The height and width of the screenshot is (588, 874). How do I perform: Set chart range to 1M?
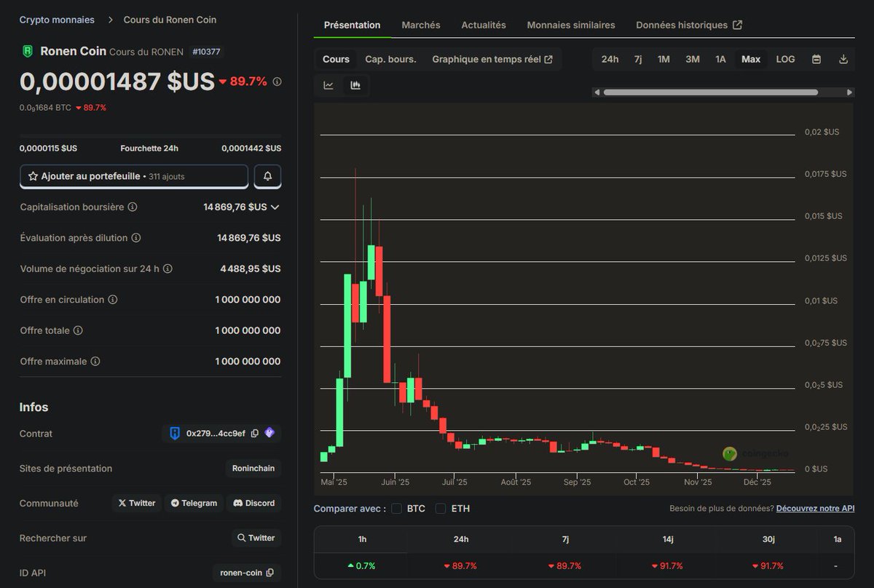pyautogui.click(x=664, y=59)
